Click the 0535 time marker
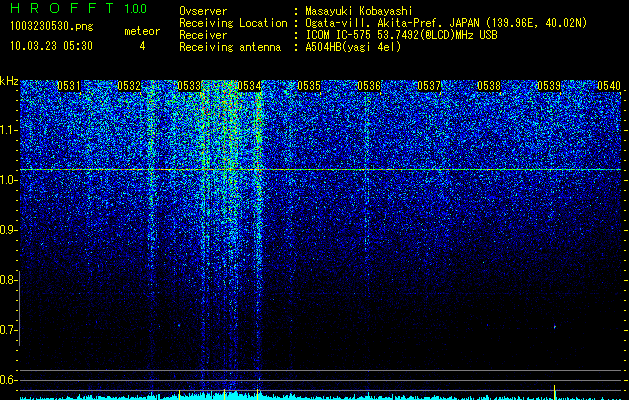The width and height of the screenshot is (629, 400). [309, 86]
